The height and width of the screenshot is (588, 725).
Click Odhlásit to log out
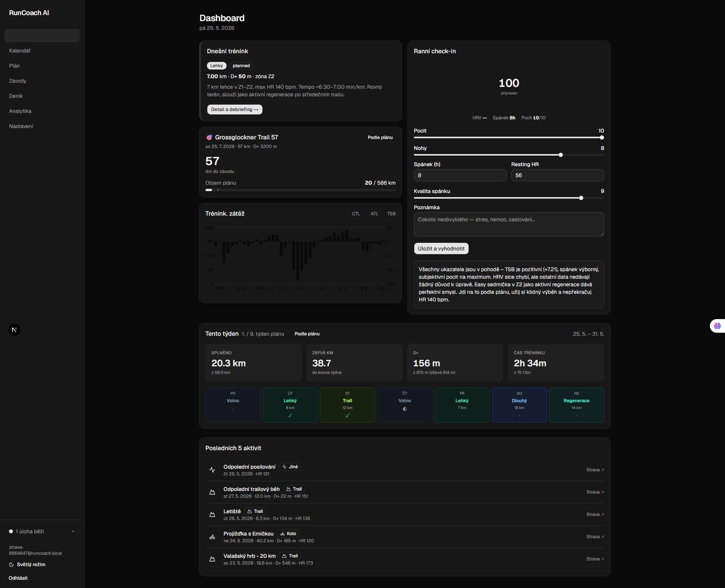pyautogui.click(x=18, y=578)
